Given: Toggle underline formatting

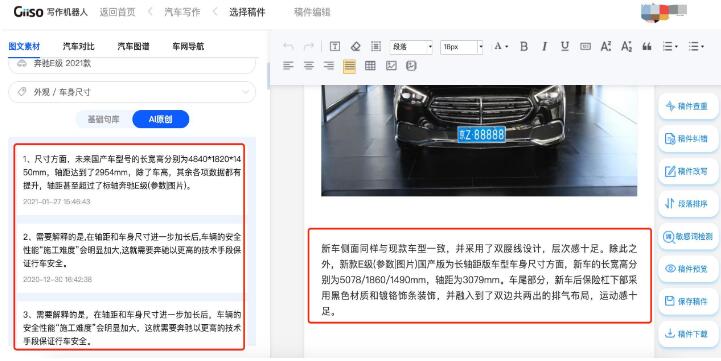Looking at the screenshot, I should coord(565,46).
